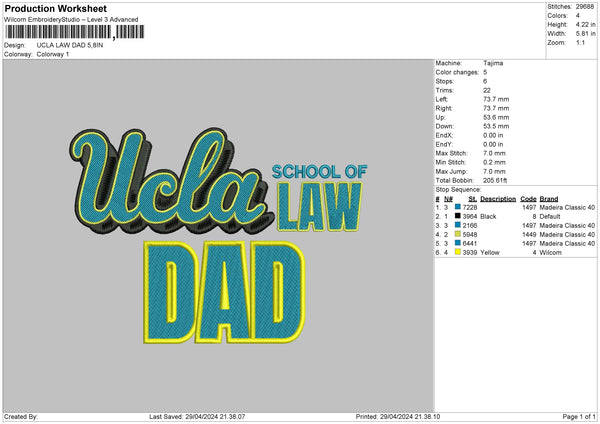The width and height of the screenshot is (600, 424).
Task: Click the blue swatch for thread 2166
Action: (x=458, y=225)
